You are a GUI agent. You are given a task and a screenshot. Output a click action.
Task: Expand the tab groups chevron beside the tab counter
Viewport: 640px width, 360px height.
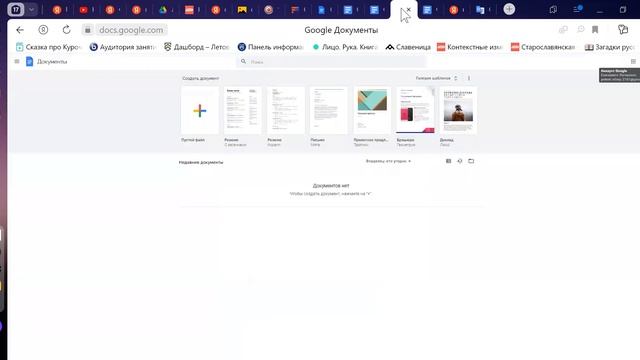31,9
